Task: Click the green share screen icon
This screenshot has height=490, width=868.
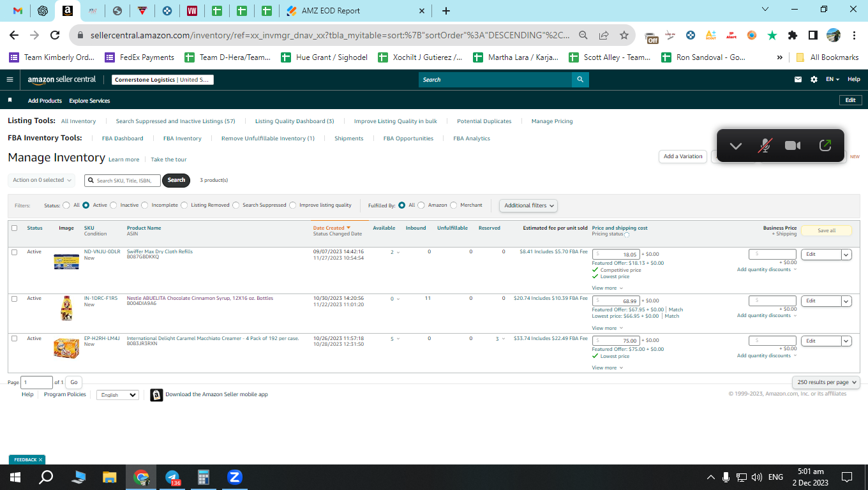Action: click(825, 145)
